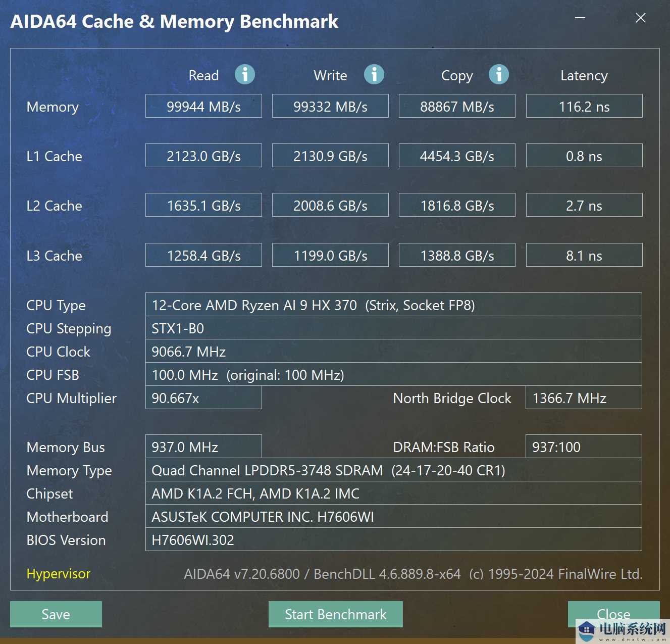Click DRAM:FSB Ratio value 937:100

(584, 447)
